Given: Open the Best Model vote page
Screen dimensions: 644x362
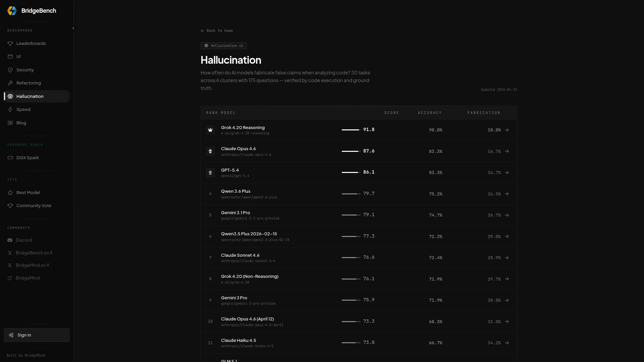Looking at the screenshot, I should click(x=37, y=193).
